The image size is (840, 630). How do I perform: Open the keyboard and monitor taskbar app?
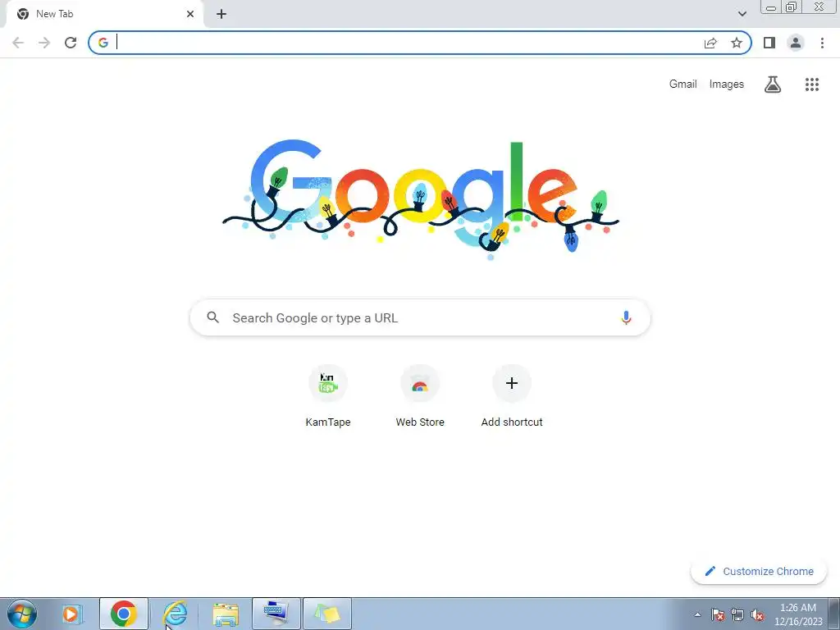click(276, 614)
